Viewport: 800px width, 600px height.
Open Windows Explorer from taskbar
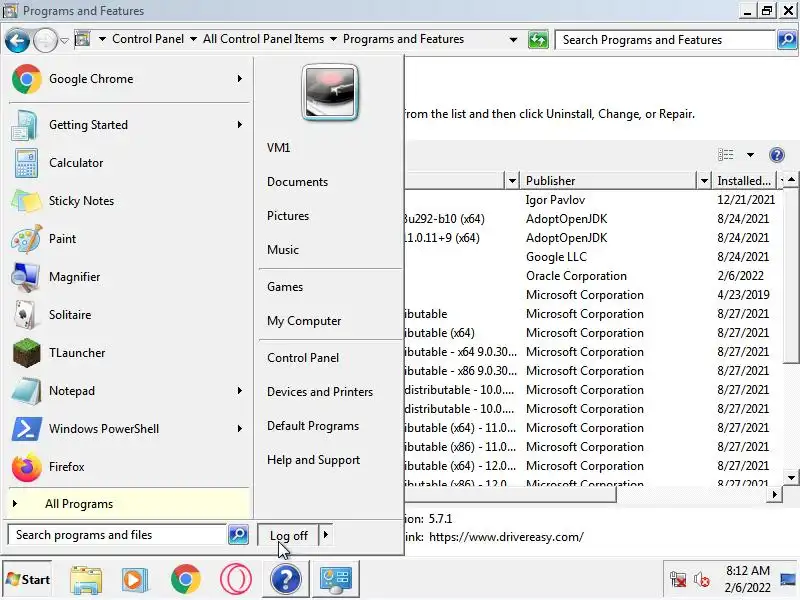[86, 580]
